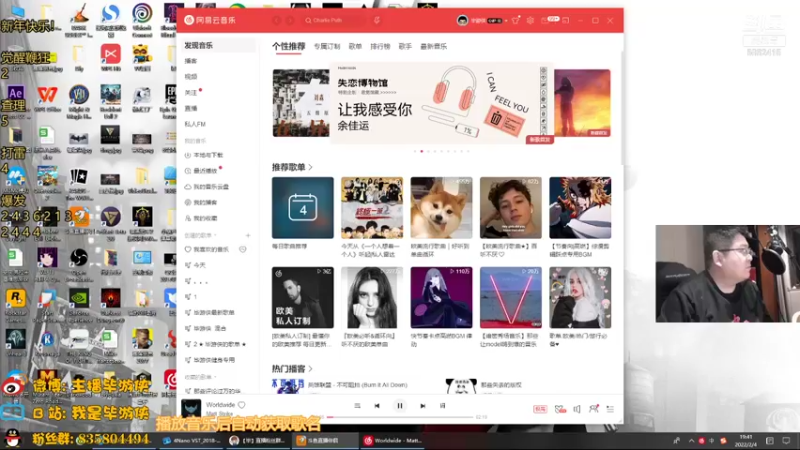Image resolution: width=800 pixels, height=450 pixels.
Task: Collapse the created playlists section arrow
Action: tap(215, 236)
